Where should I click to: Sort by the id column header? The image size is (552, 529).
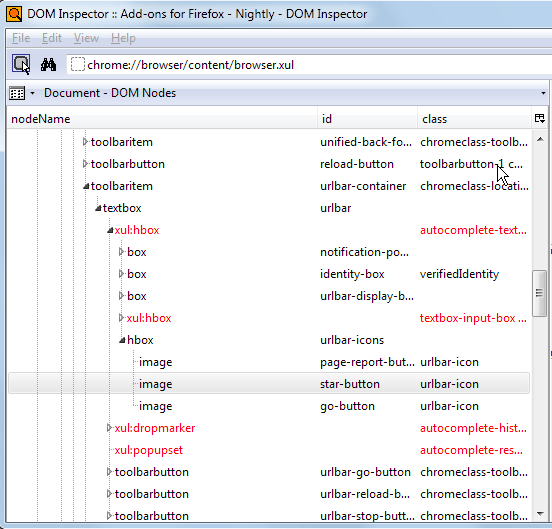point(368,119)
